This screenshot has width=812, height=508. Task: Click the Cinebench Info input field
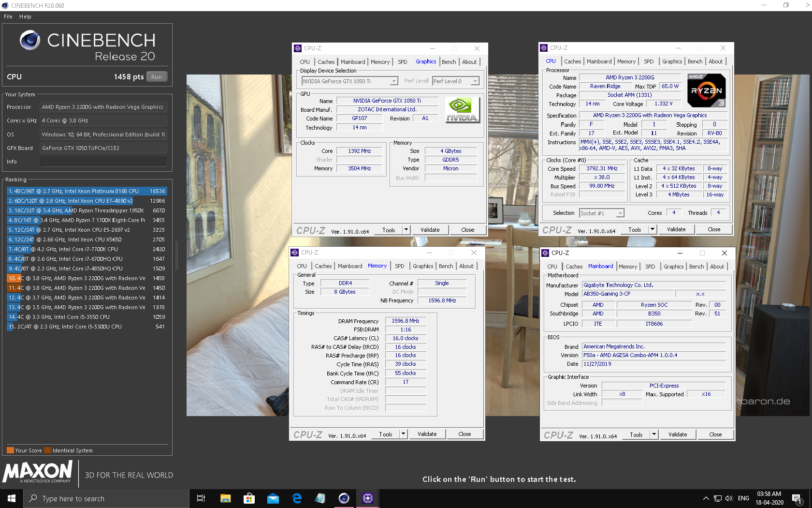pos(103,162)
